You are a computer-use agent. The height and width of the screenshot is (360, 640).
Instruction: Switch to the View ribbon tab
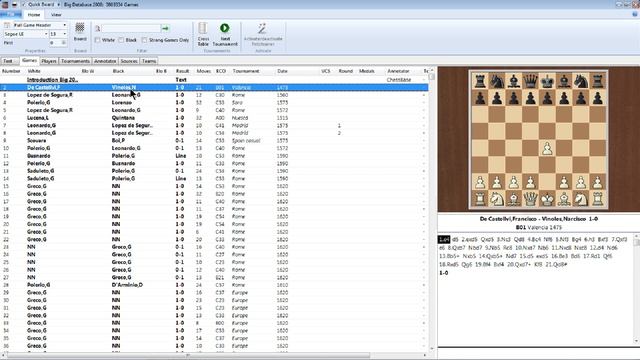[x=56, y=15]
